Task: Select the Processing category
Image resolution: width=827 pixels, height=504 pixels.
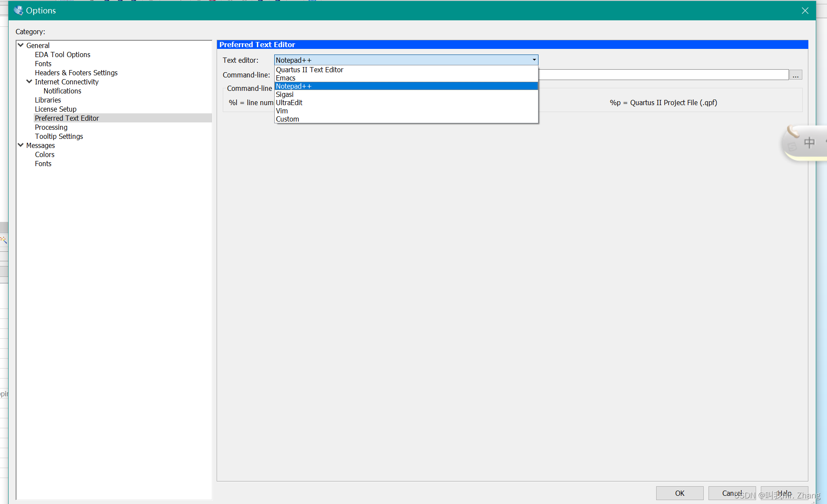Action: coord(51,127)
